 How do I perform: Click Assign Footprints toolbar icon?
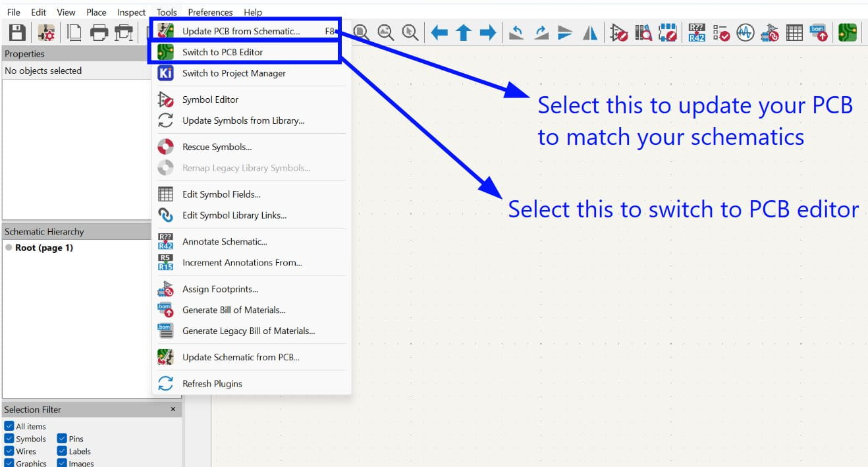pyautogui.click(x=770, y=32)
